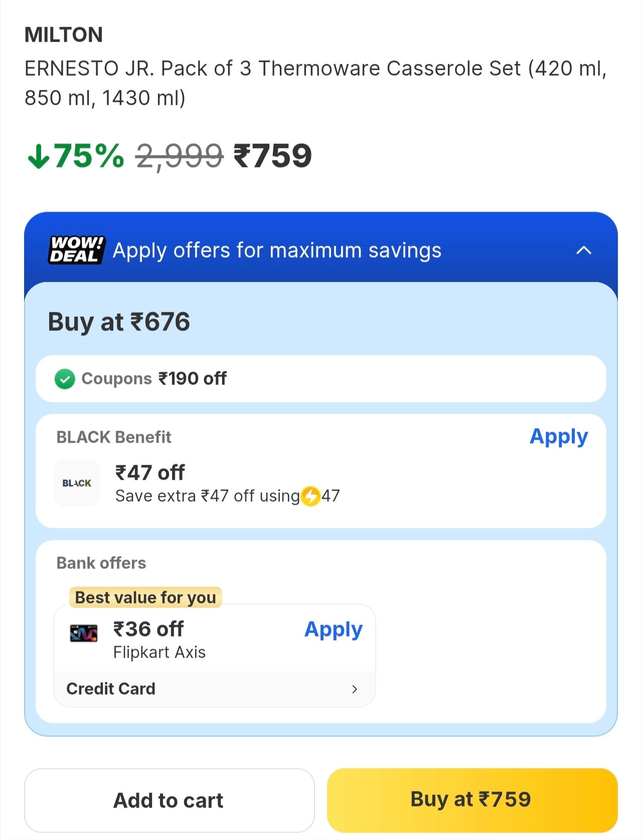Collapse the offers panel with the up chevron

tap(584, 250)
